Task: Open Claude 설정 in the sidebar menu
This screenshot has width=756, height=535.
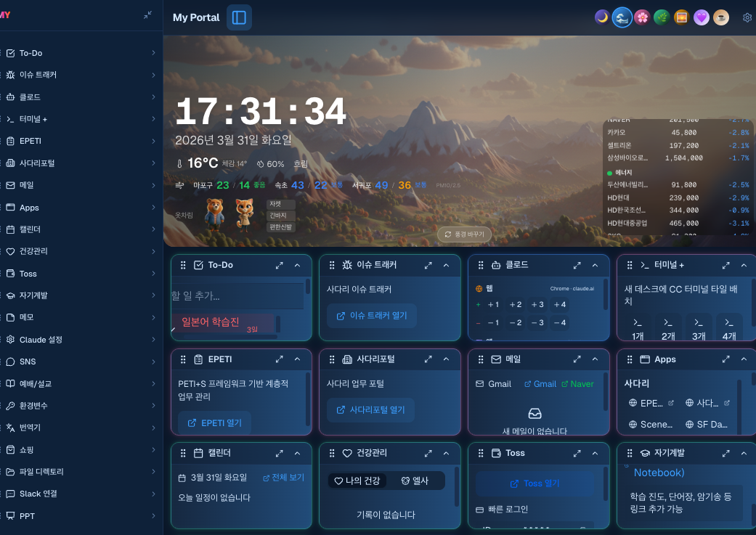Action: point(80,340)
